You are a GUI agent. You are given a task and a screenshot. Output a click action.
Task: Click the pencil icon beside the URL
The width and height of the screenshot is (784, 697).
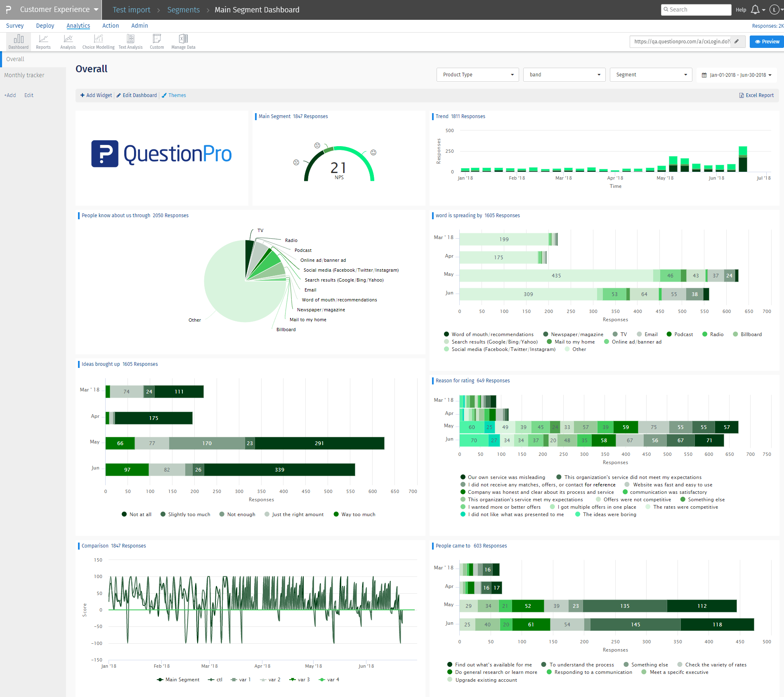coord(737,42)
